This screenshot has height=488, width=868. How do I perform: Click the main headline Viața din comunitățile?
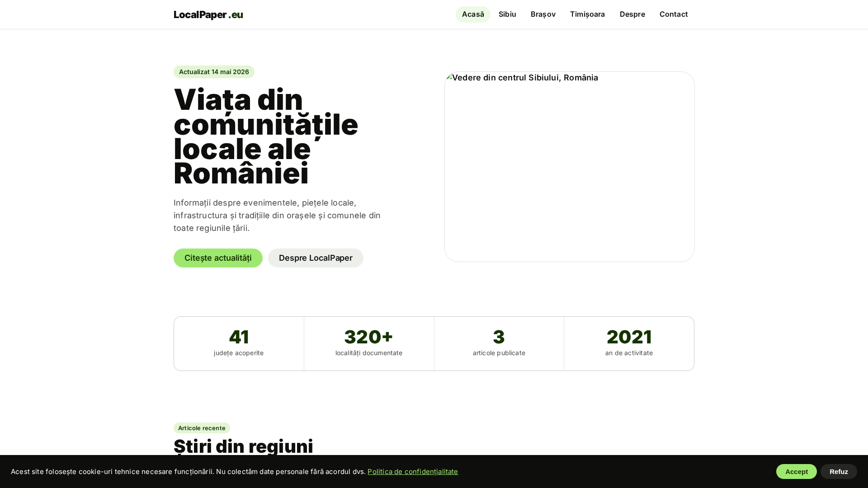tap(266, 136)
